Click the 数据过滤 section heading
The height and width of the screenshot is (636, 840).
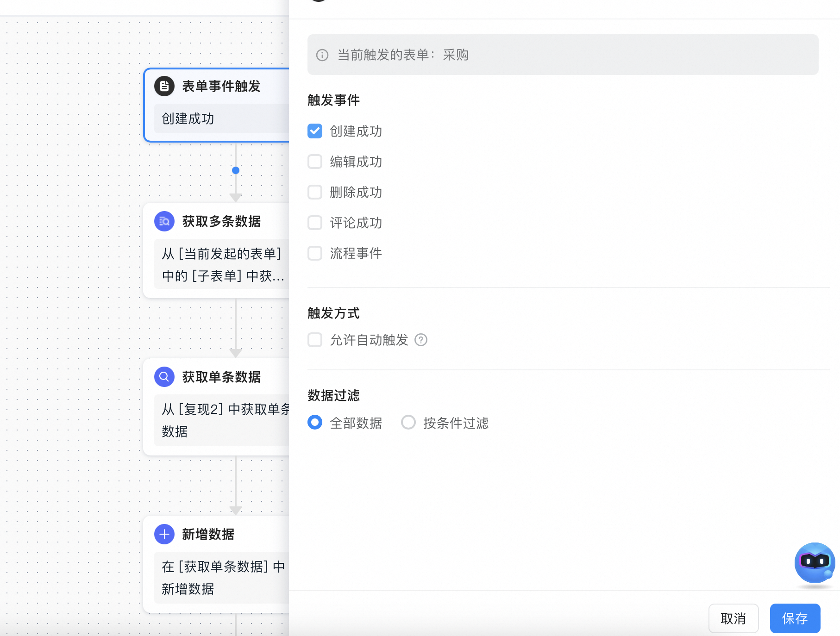coord(333,395)
